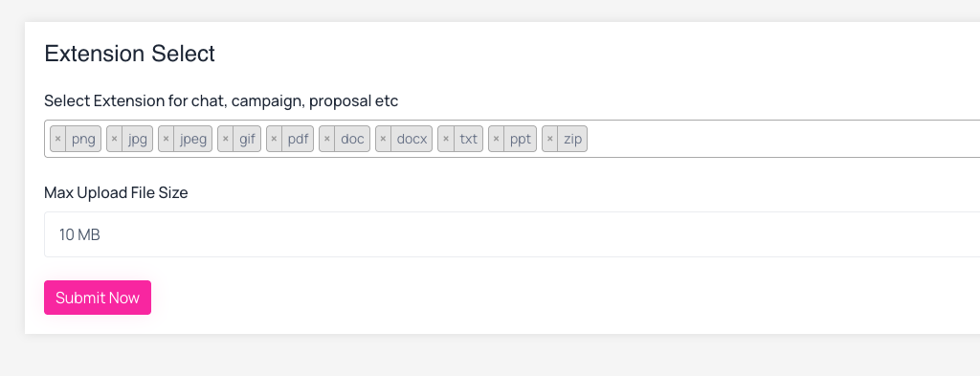Click the Max Upload File Size label
This screenshot has width=980, height=376.
pos(116,192)
